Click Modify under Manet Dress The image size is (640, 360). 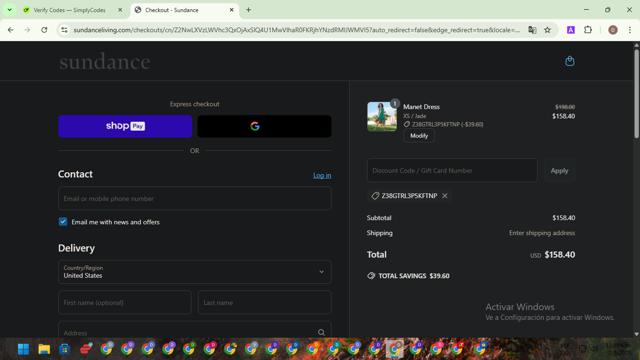pos(419,136)
